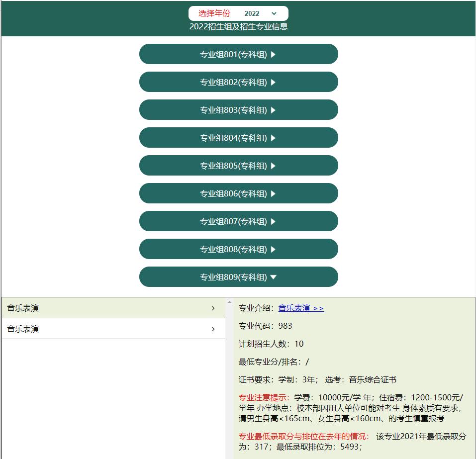This screenshot has height=459, width=476.
Task: Open the 选择年份 year dropdown
Action: point(238,13)
